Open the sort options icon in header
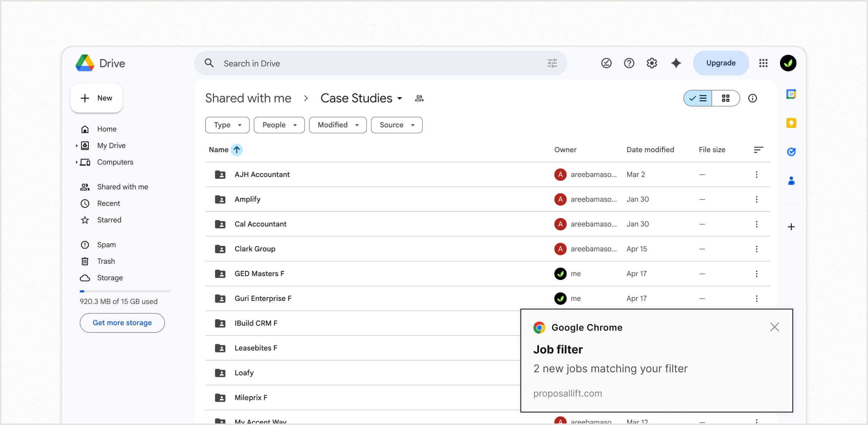 click(x=758, y=150)
